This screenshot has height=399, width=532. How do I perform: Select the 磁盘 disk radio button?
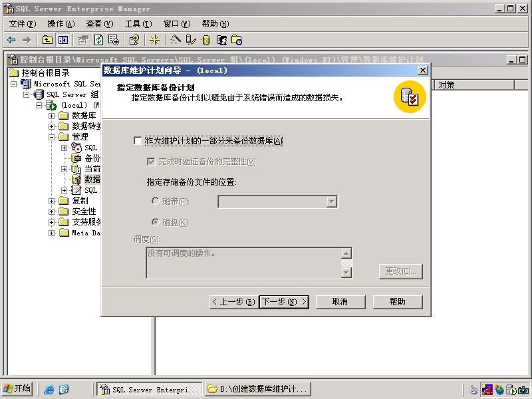pos(156,222)
